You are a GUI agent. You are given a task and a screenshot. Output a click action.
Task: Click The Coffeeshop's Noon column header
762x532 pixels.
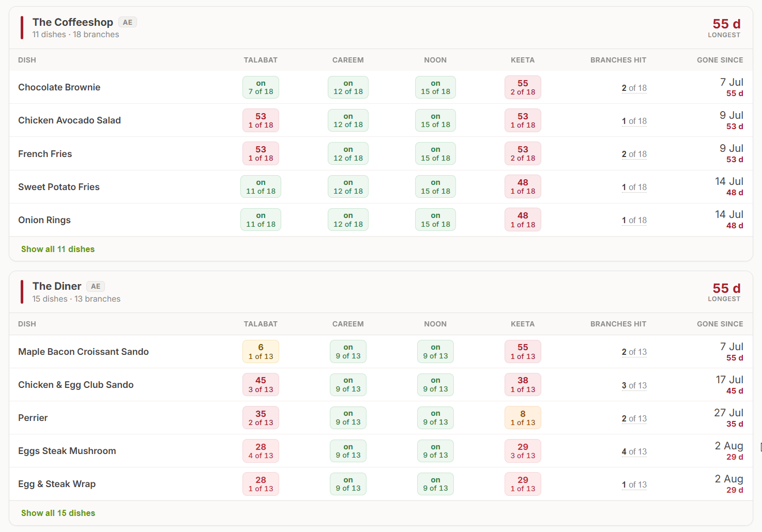coord(435,60)
